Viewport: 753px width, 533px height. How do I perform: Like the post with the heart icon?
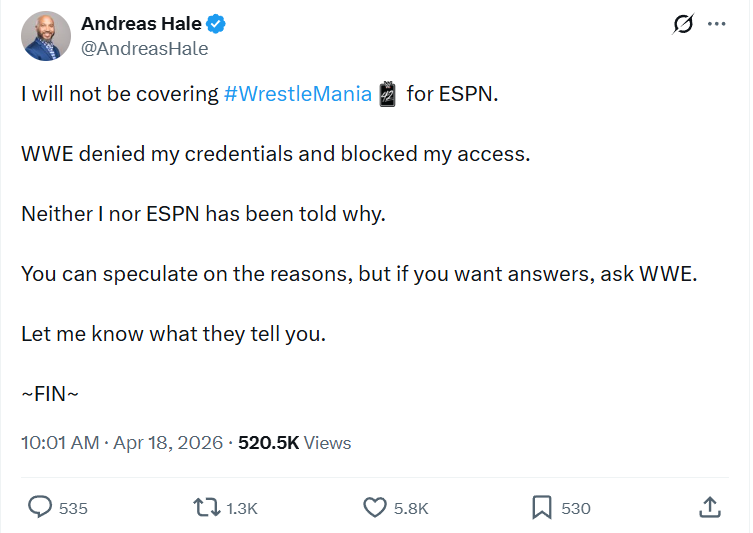(375, 507)
